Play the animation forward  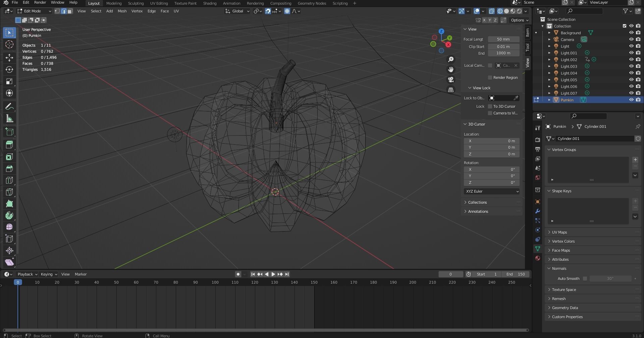pos(273,274)
